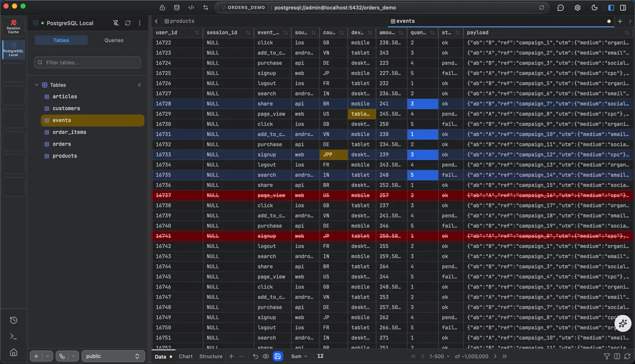Select PostgreSQL Local in the connection rail
The image size is (635, 364).
click(14, 50)
